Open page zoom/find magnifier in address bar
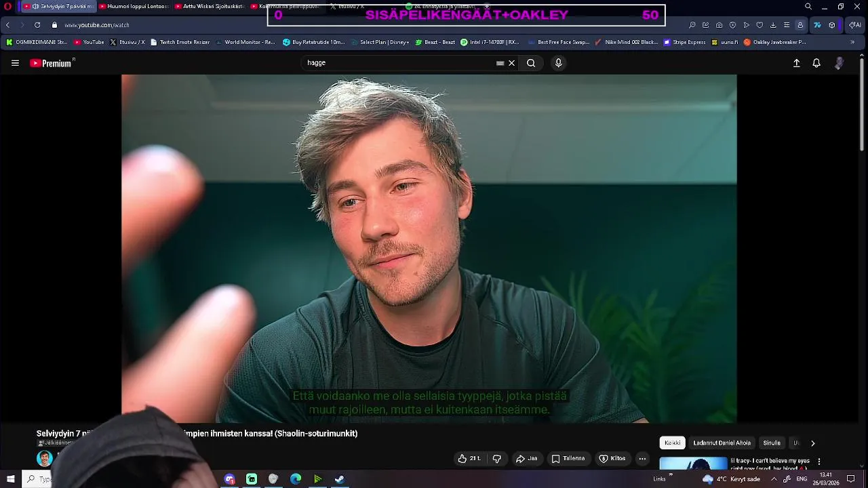This screenshot has height=488, width=868. [692, 25]
